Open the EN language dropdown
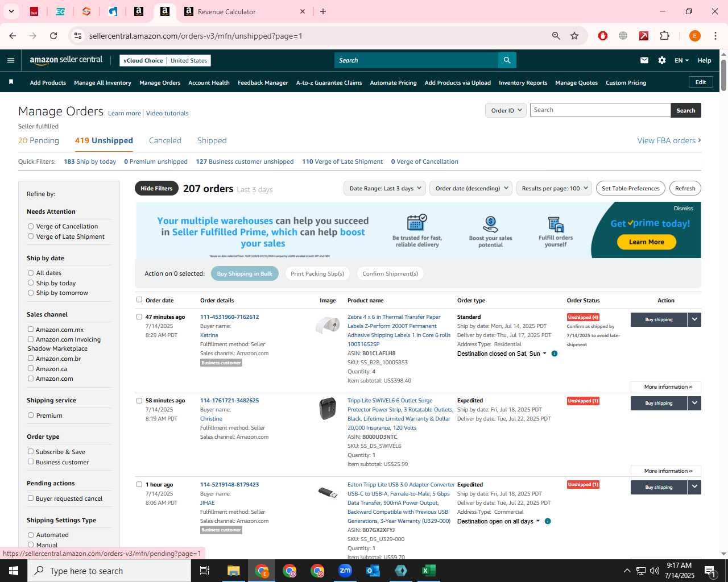The height and width of the screenshot is (582, 728). pyautogui.click(x=681, y=60)
